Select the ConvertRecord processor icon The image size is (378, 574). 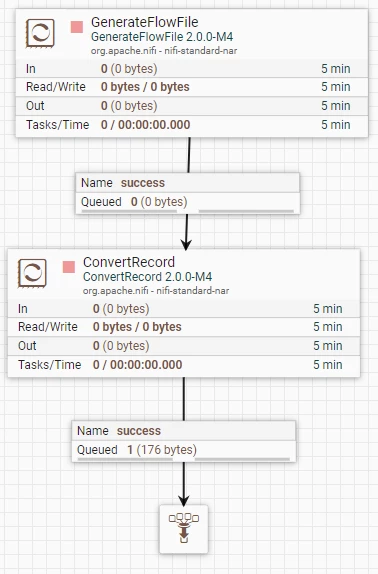32,273
